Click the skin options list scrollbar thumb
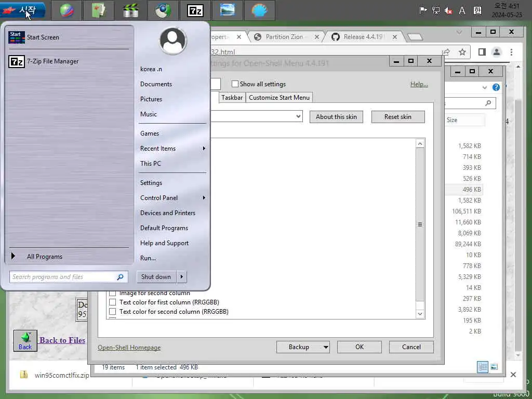This screenshot has width=532, height=399. coord(420,224)
